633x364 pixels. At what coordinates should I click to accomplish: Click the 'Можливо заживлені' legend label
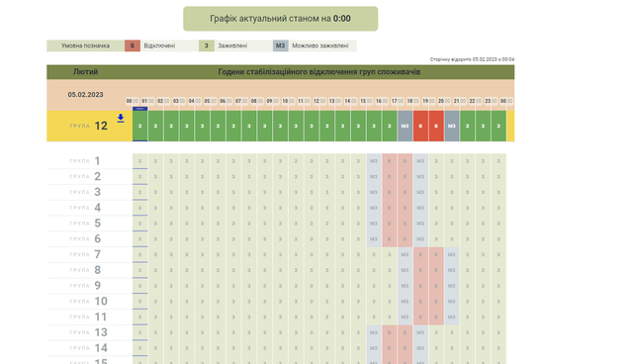click(320, 45)
